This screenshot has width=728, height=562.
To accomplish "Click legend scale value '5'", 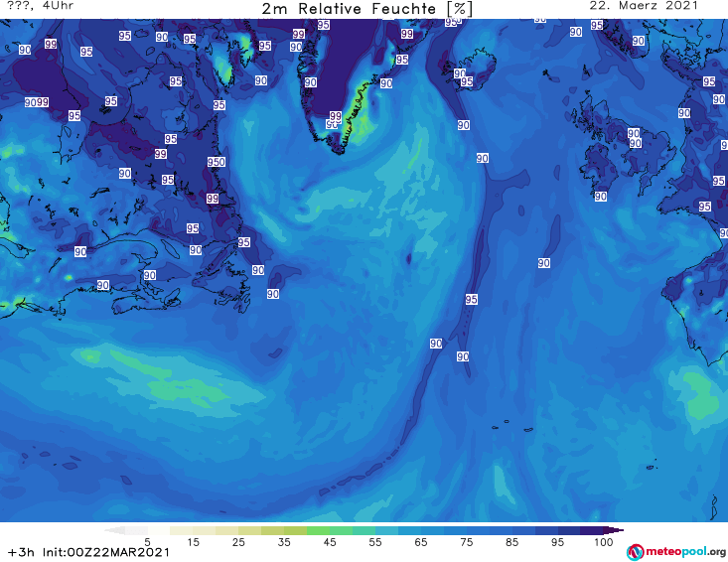I will pyautogui.click(x=147, y=542).
